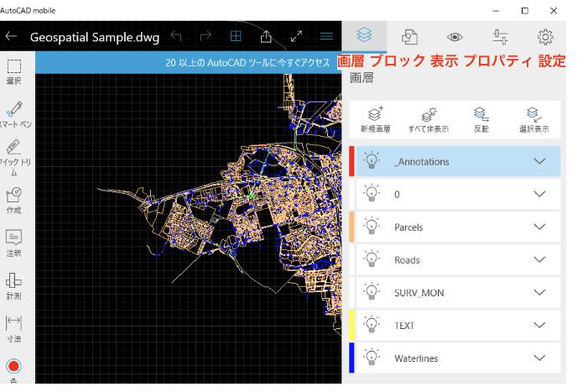588x392 pixels.
Task: Select the 寸法 dimension tool
Action: coord(14,328)
